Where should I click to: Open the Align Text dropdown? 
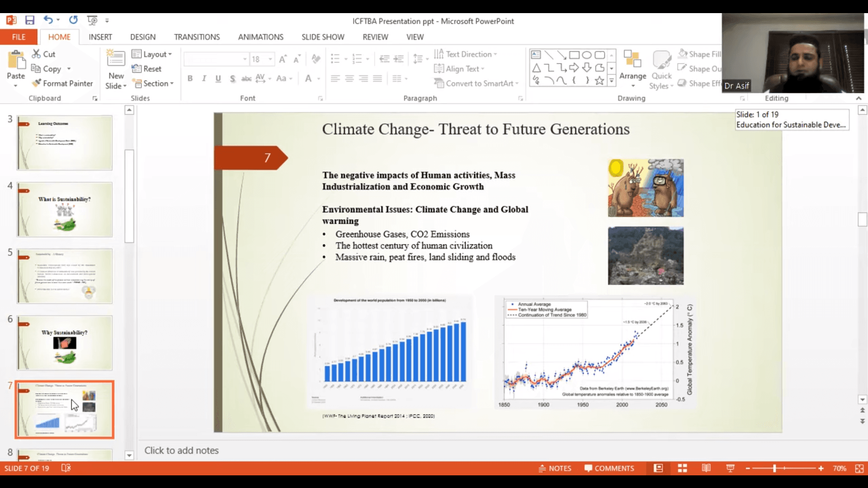click(459, 69)
